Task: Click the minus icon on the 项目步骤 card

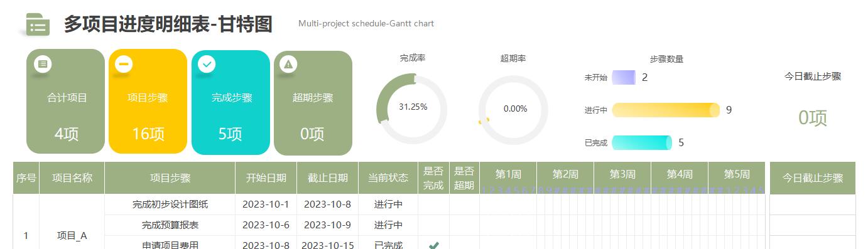Action: pyautogui.click(x=124, y=64)
